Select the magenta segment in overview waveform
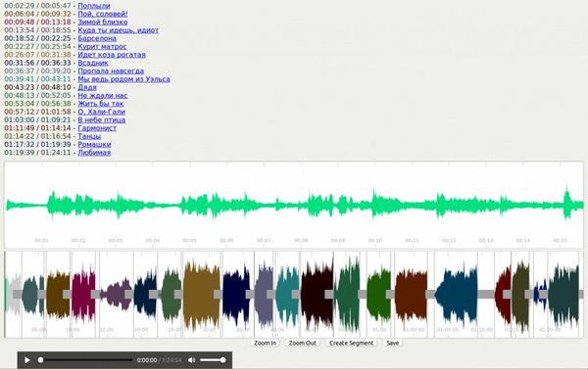The height and width of the screenshot is (370, 588). click(x=83, y=295)
